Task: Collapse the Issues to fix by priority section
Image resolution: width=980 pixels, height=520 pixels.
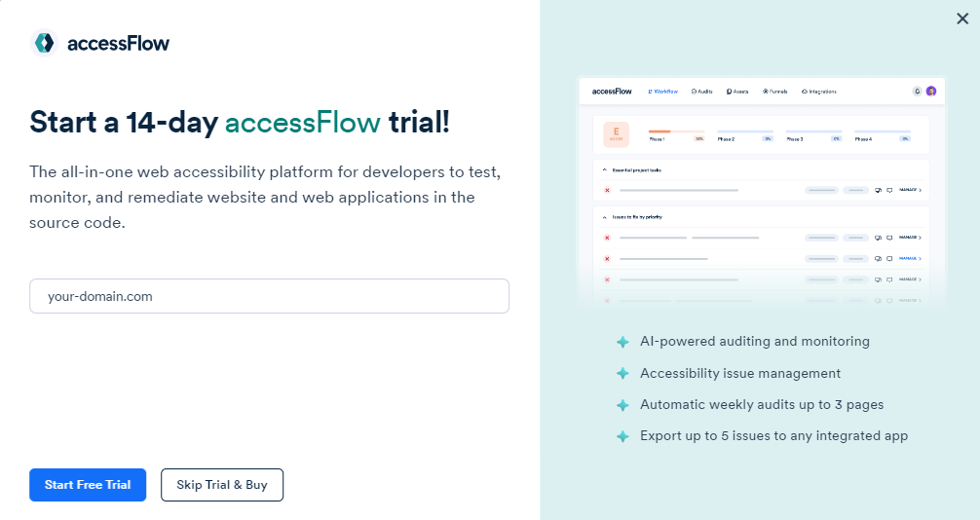Action: [x=603, y=216]
